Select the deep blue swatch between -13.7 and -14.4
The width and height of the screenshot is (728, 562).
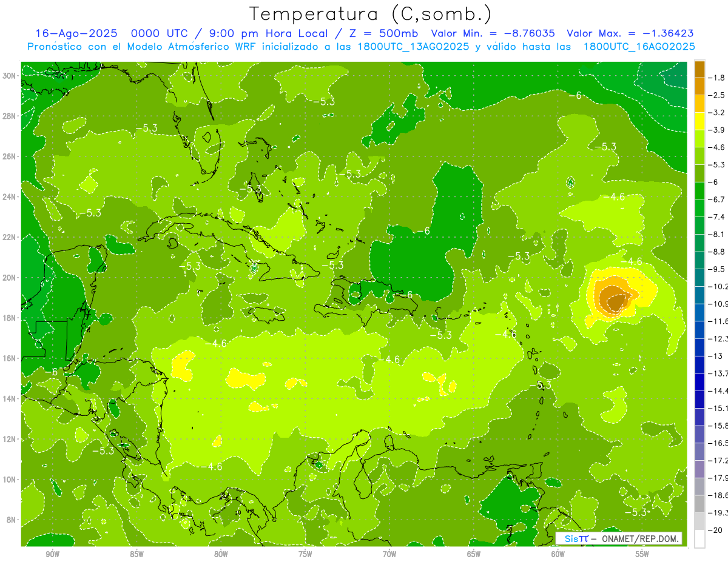pos(699,382)
